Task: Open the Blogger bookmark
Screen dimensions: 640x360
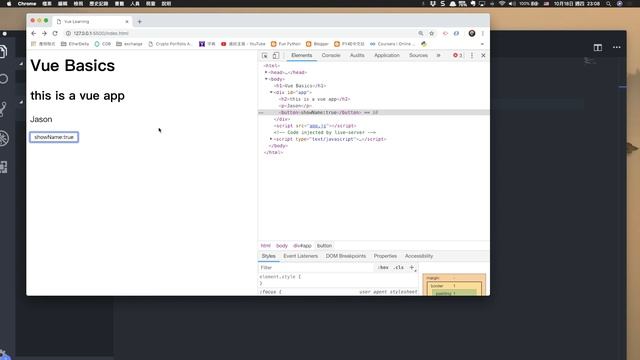Action: 318,44
